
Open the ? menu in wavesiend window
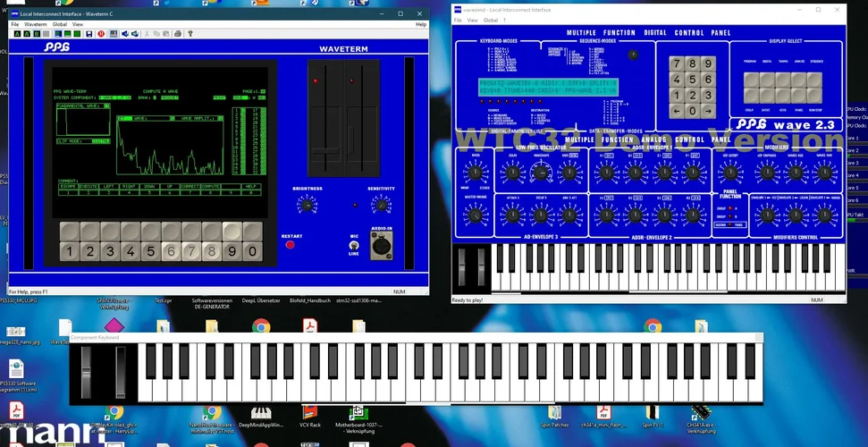(x=504, y=21)
